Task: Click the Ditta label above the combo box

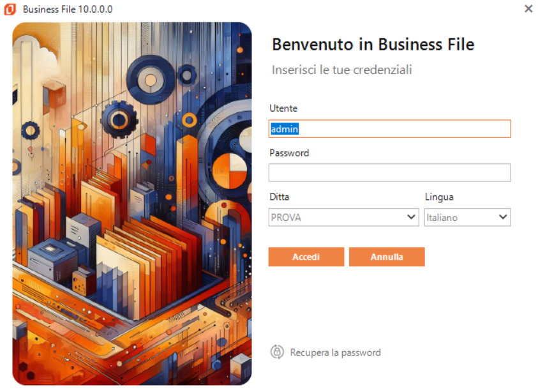Action: (x=279, y=197)
